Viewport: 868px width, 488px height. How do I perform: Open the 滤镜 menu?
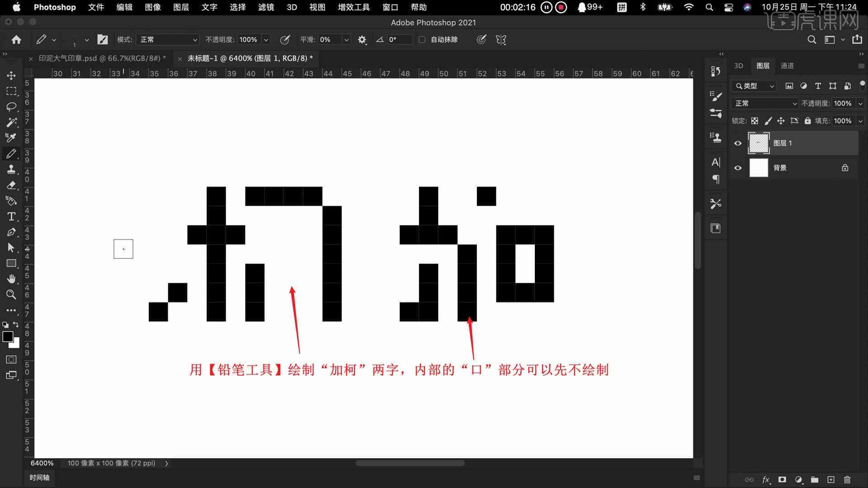point(266,7)
